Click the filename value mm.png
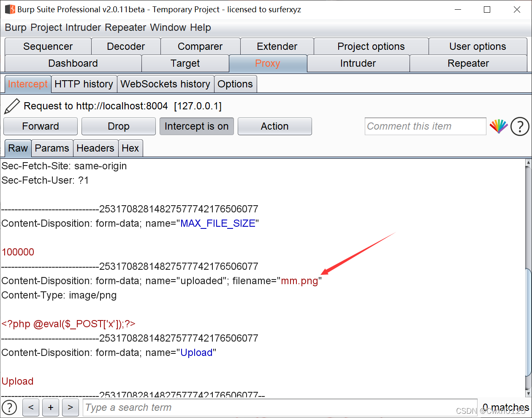Viewport: 532px width, 418px height. pyautogui.click(x=299, y=281)
